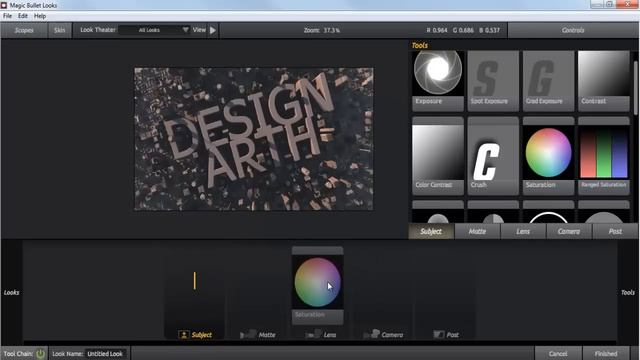The height and width of the screenshot is (360, 640).
Task: Select the Crush tool
Action: pyautogui.click(x=493, y=156)
